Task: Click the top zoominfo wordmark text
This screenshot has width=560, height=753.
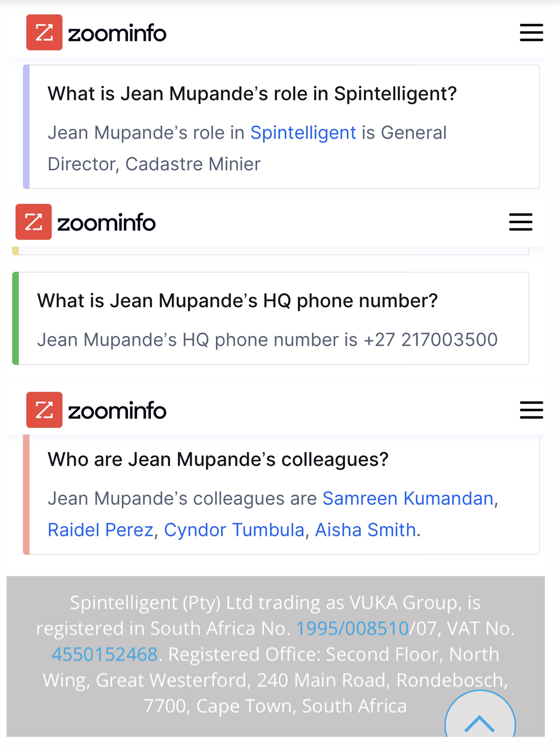Action: [117, 34]
